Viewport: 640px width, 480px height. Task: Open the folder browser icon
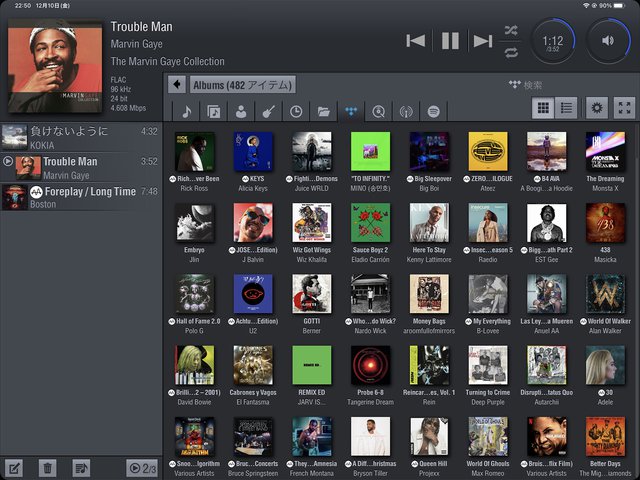[x=323, y=111]
